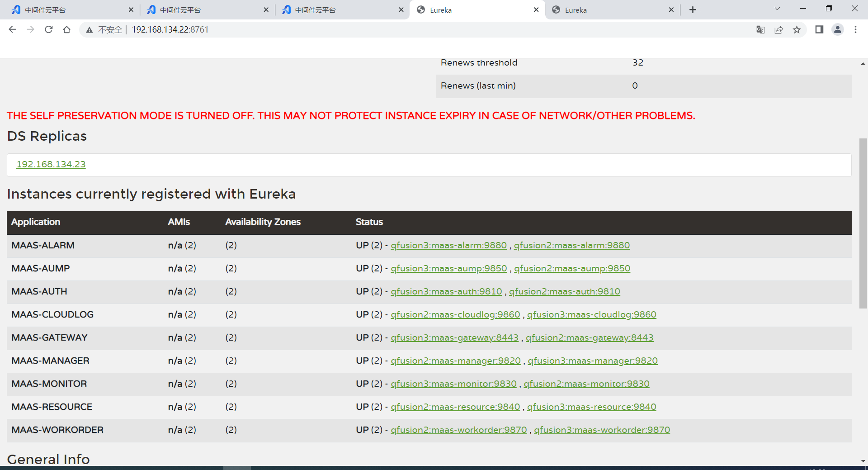Select the MAAS-WORKORDER application name
The height and width of the screenshot is (470, 868).
pyautogui.click(x=57, y=430)
